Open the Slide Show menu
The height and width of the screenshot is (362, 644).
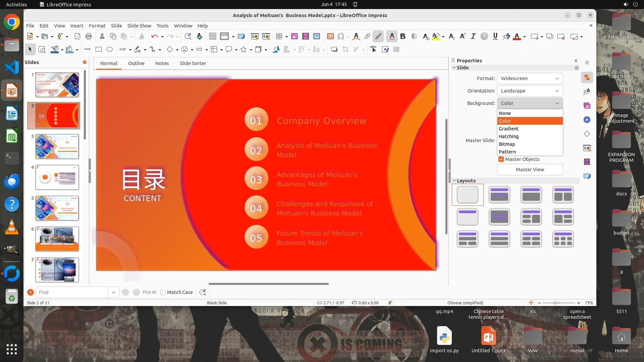click(139, 26)
